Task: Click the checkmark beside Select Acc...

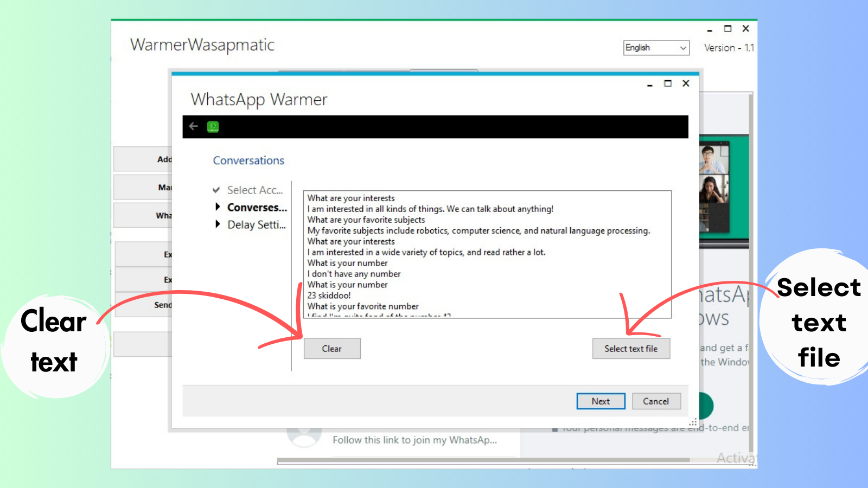Action: pos(216,190)
